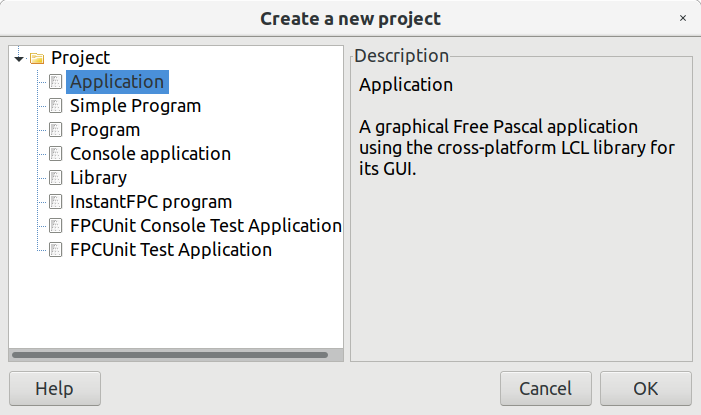Select Simple Program in the list
This screenshot has width=701, height=415.
(x=135, y=106)
